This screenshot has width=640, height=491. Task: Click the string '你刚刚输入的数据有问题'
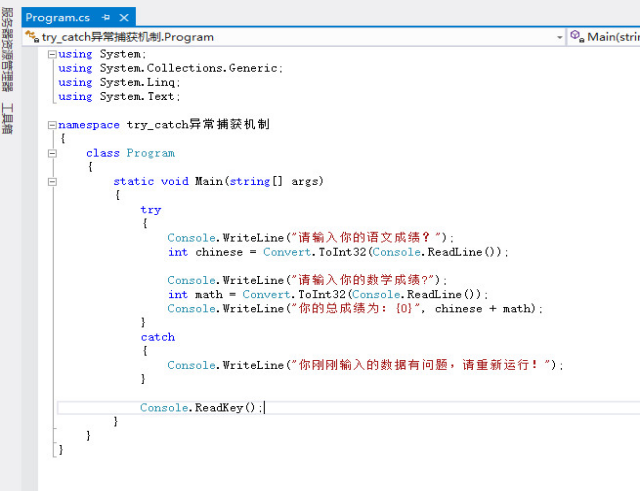(373, 365)
